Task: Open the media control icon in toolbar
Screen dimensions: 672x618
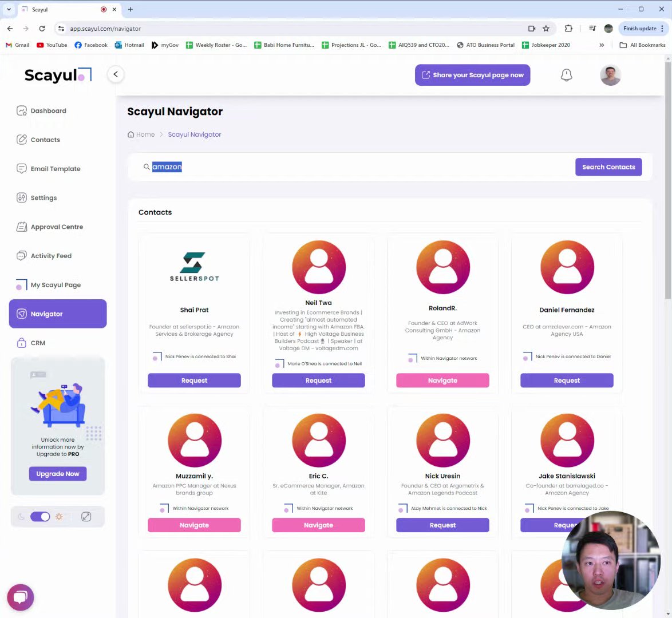Action: 592,28
